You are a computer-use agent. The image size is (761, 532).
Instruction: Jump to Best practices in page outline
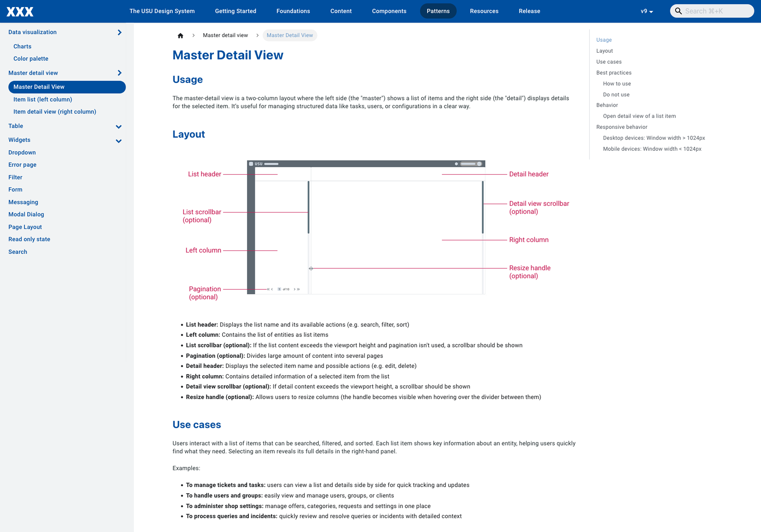click(613, 73)
